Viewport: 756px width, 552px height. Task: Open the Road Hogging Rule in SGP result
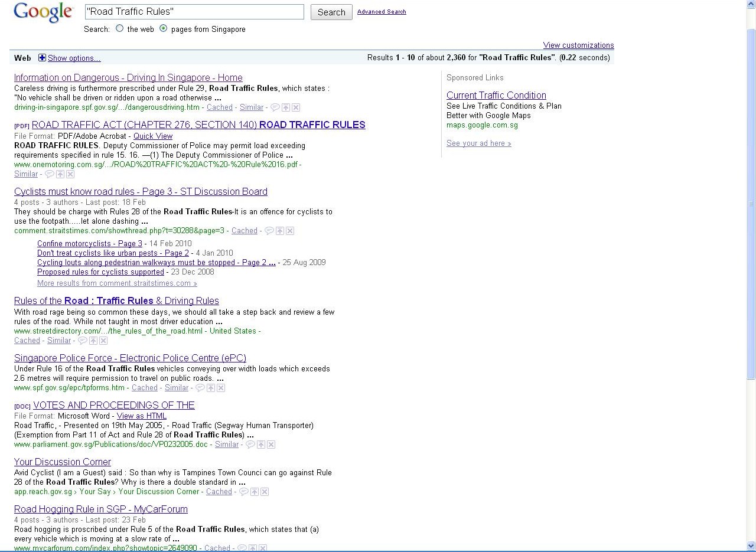click(x=101, y=509)
